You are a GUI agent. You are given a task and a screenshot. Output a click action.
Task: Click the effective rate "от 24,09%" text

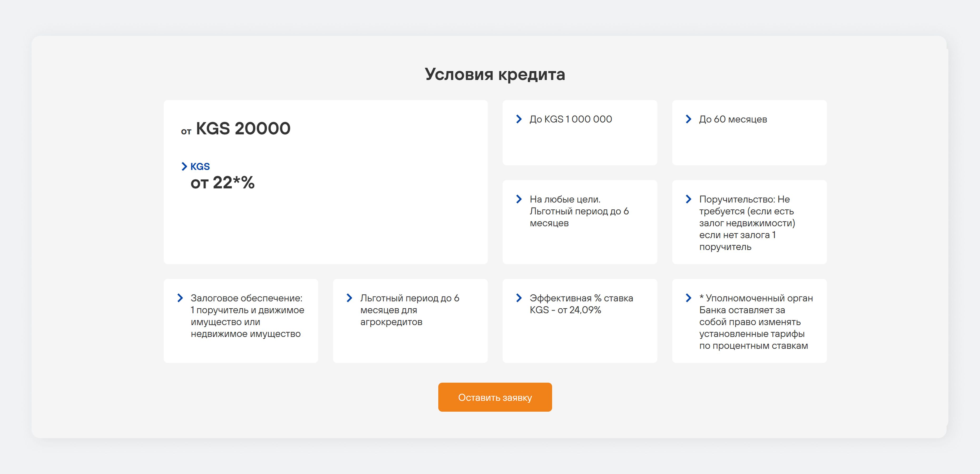tap(579, 310)
